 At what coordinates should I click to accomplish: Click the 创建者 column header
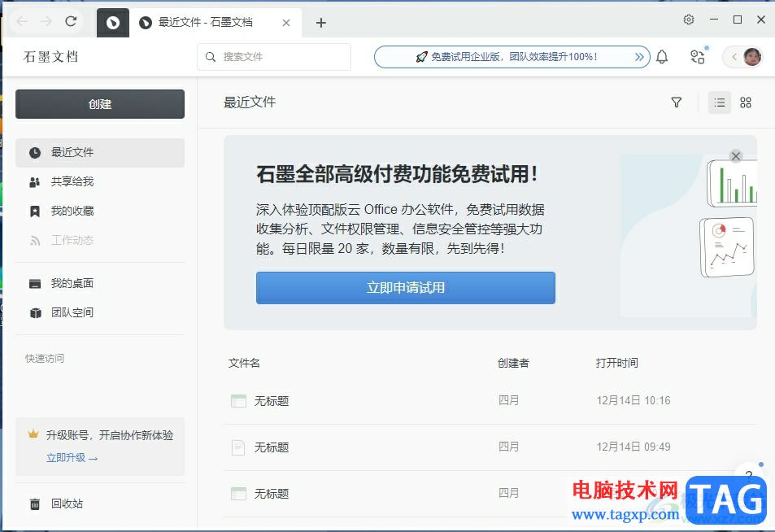click(513, 364)
